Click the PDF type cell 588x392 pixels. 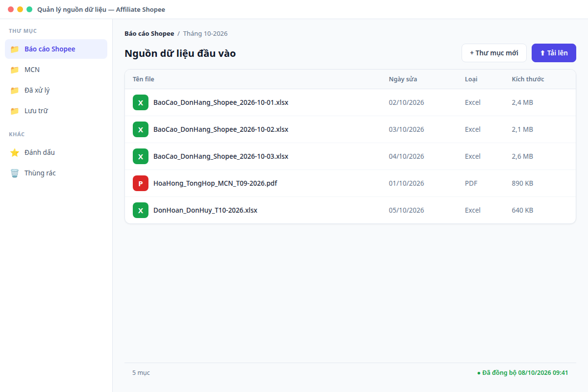point(471,183)
